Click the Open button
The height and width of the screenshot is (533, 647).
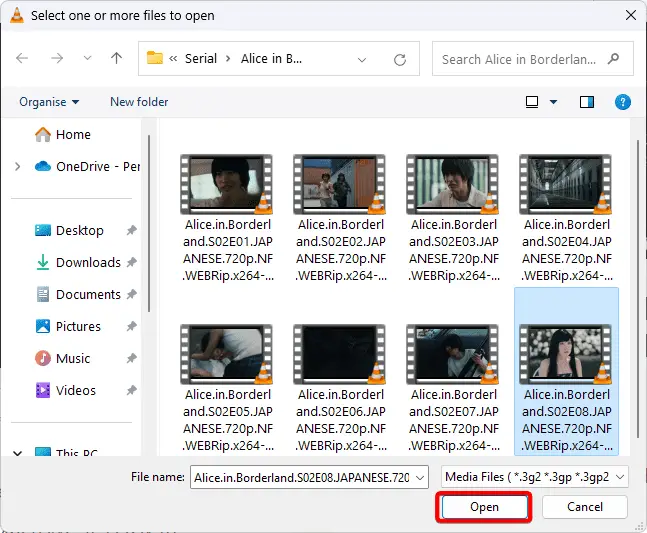coord(484,507)
